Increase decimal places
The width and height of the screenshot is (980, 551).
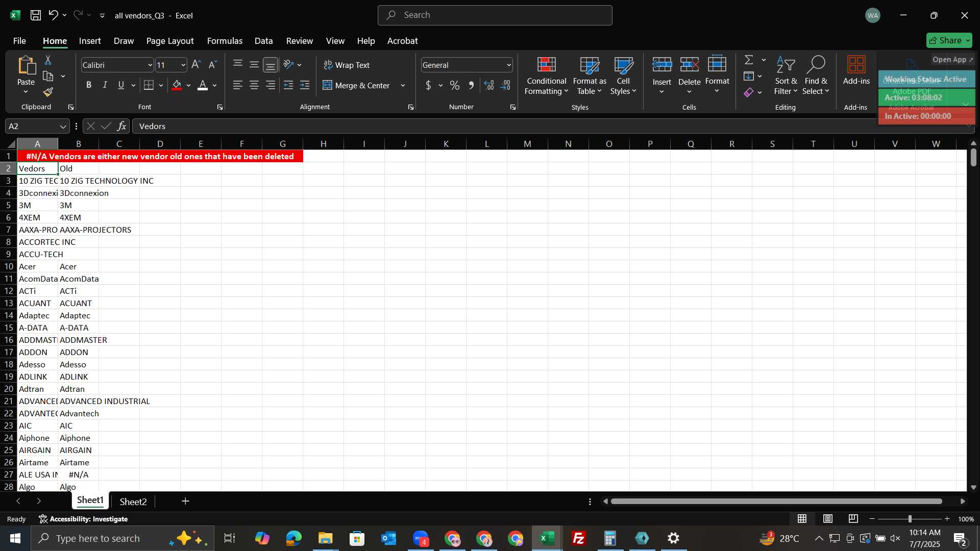pyautogui.click(x=489, y=85)
